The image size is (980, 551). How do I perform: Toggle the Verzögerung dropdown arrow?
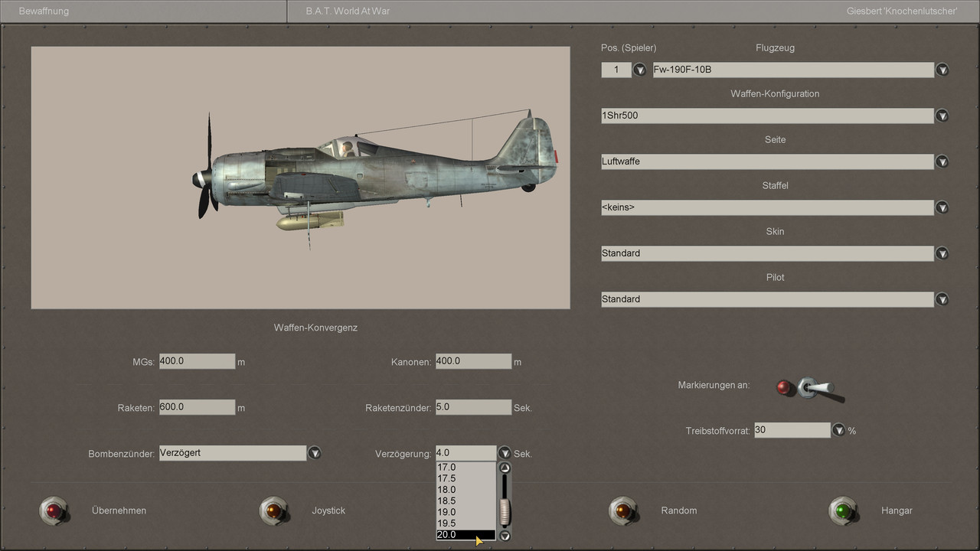[505, 453]
